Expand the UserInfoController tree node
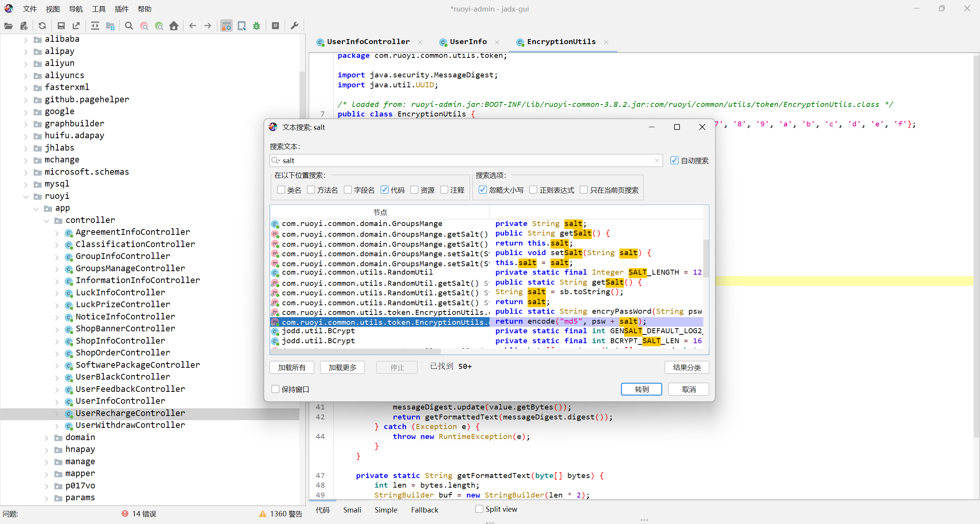The image size is (980, 524). click(x=57, y=401)
